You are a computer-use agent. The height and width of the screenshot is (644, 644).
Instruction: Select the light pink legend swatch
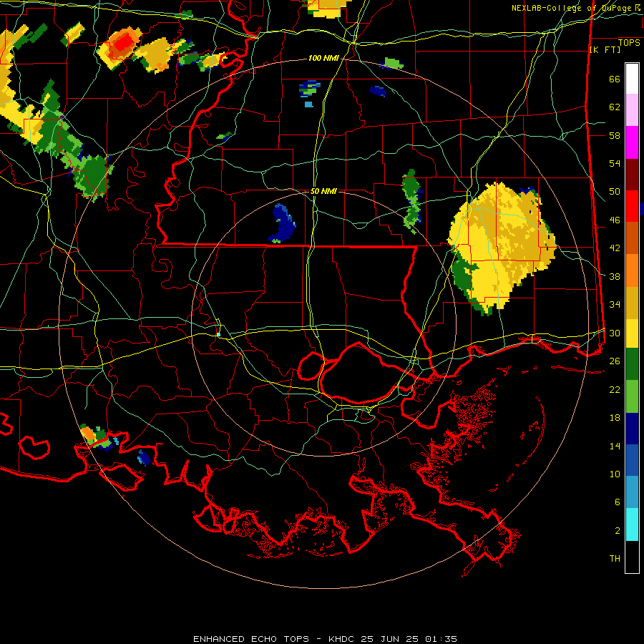(632, 110)
